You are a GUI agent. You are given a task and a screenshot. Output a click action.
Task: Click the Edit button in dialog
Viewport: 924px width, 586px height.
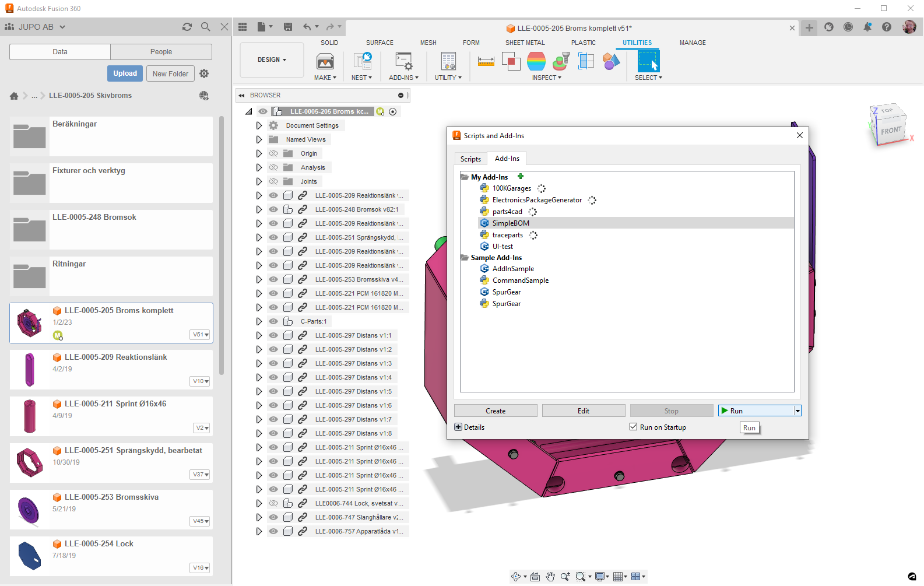pyautogui.click(x=584, y=411)
